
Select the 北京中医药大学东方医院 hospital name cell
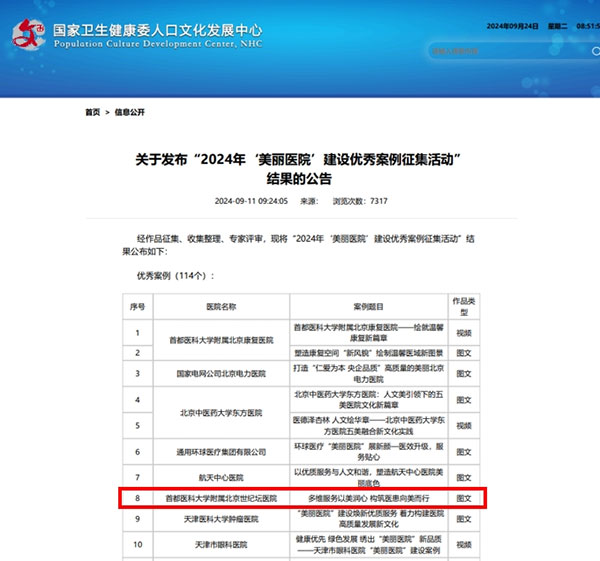click(x=221, y=413)
